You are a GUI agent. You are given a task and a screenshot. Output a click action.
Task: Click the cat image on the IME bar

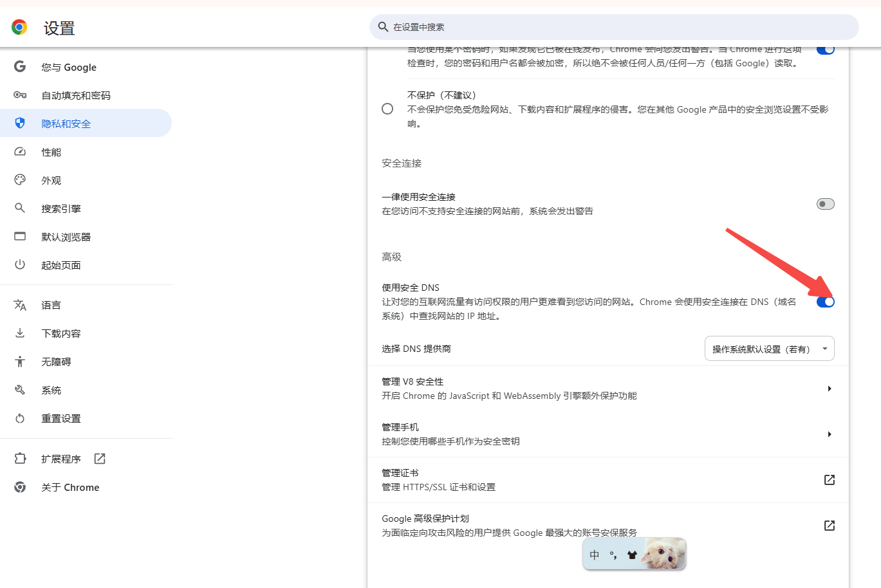click(x=663, y=553)
